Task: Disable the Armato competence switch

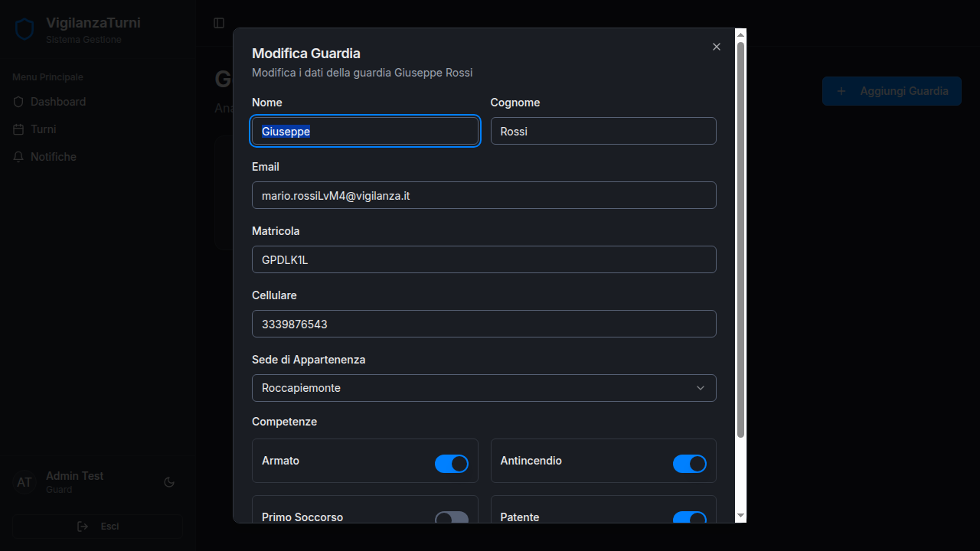Action: point(451,464)
